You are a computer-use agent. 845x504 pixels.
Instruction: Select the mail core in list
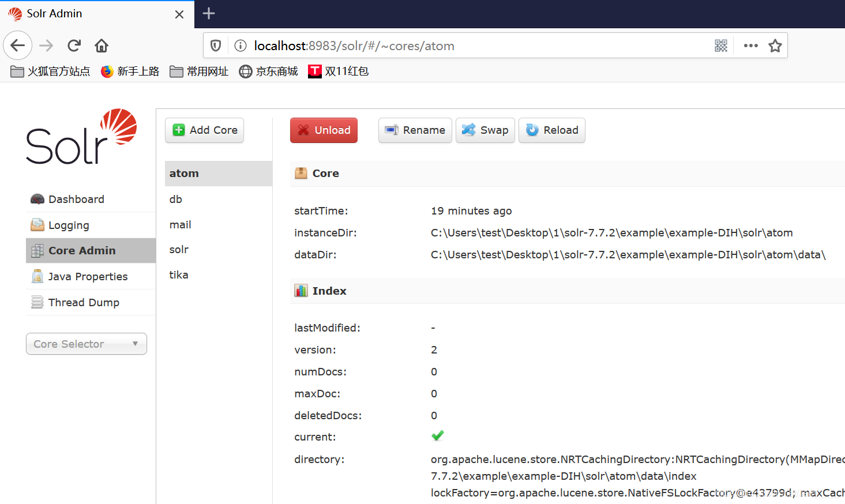(x=219, y=224)
